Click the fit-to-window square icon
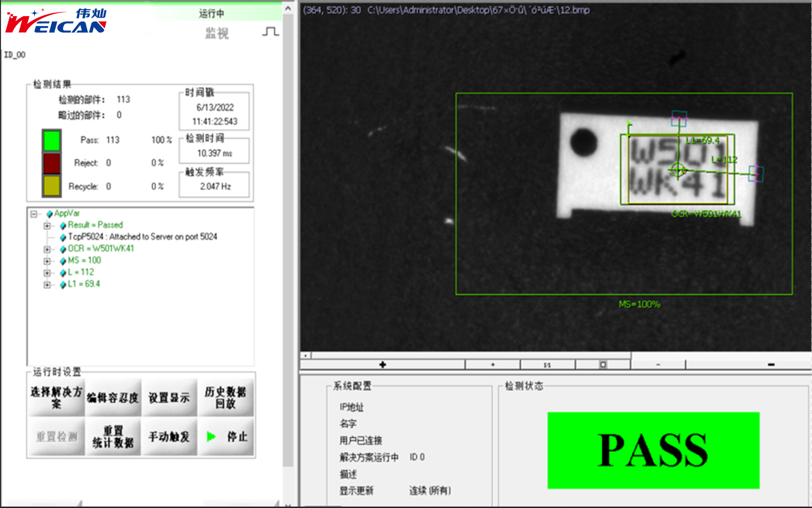 pos(603,365)
